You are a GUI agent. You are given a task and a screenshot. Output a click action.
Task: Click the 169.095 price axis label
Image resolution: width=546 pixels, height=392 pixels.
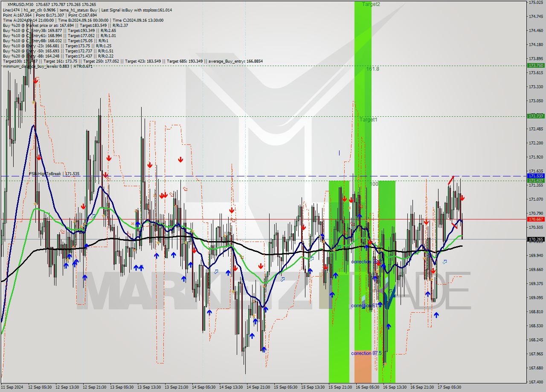pos(535,297)
